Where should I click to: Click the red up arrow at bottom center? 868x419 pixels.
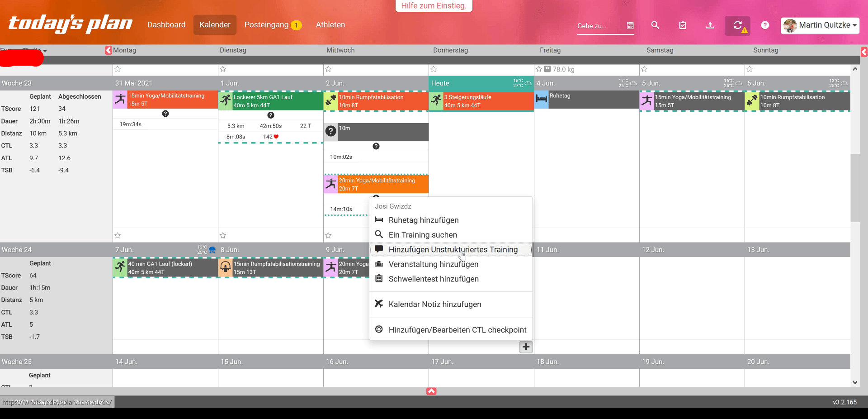tap(431, 391)
